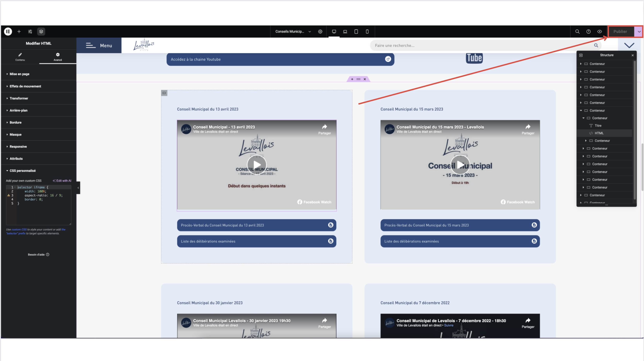Screen dimensions: 644x361
Task: Click the Elementor logo icon
Action: pos(8,32)
